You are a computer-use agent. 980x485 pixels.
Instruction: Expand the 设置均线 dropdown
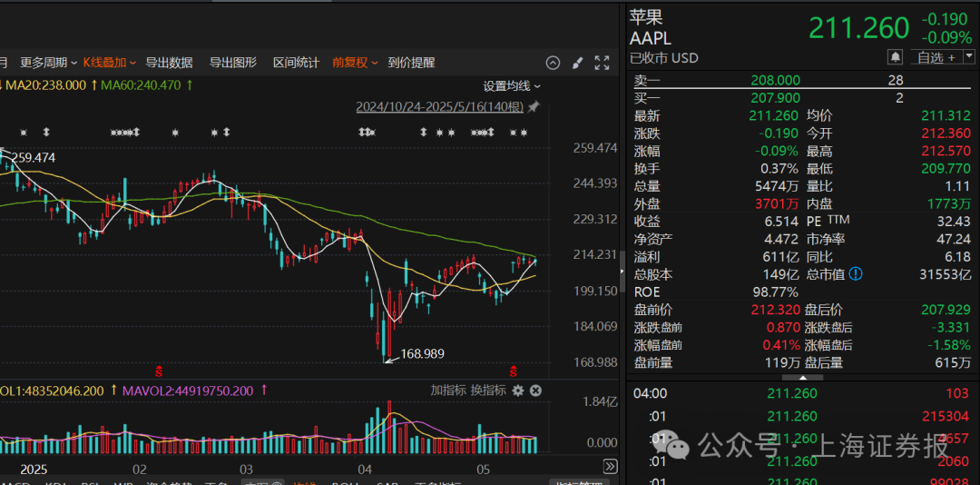pyautogui.click(x=512, y=86)
